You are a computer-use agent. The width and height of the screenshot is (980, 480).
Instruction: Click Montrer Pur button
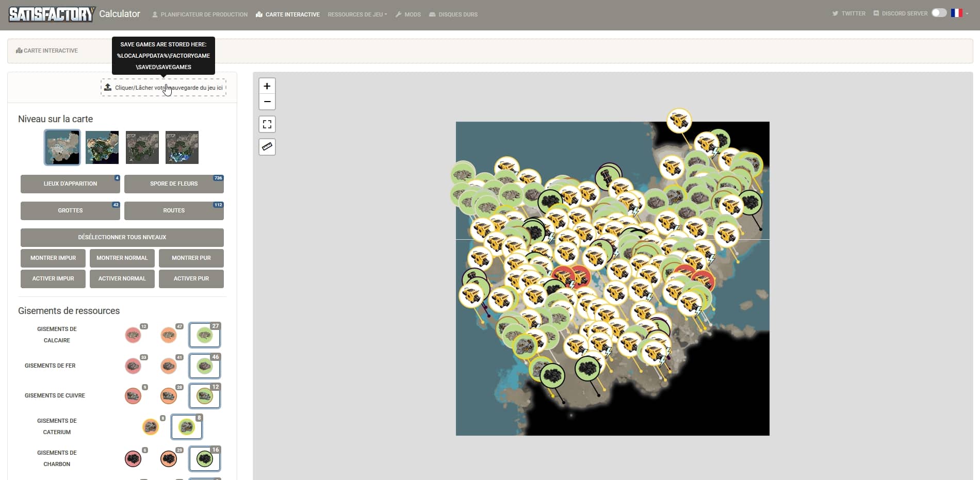(x=191, y=258)
